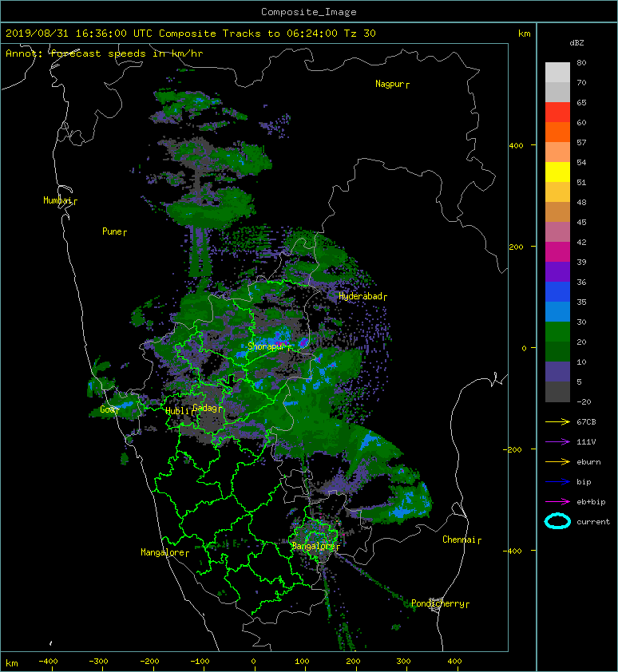Click the dBZ legend heading
Screen dimensions: 618x672
click(576, 43)
